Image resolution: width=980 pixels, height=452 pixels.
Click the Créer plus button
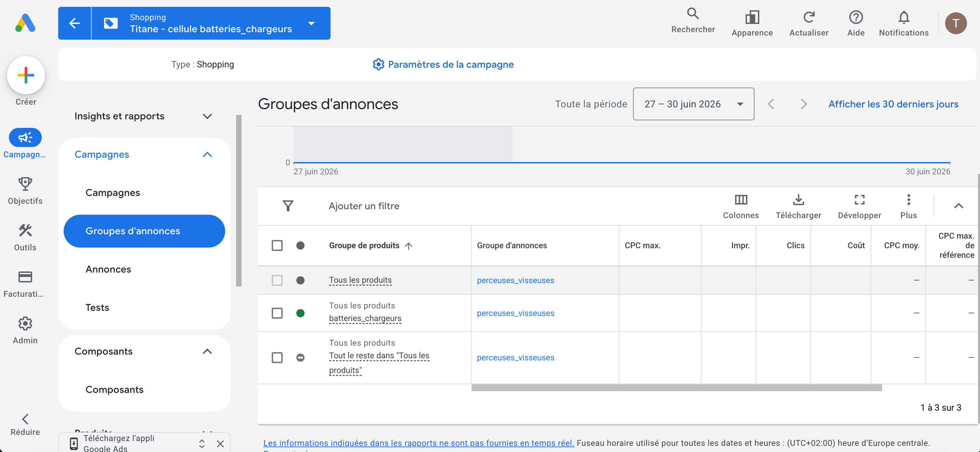point(26,75)
